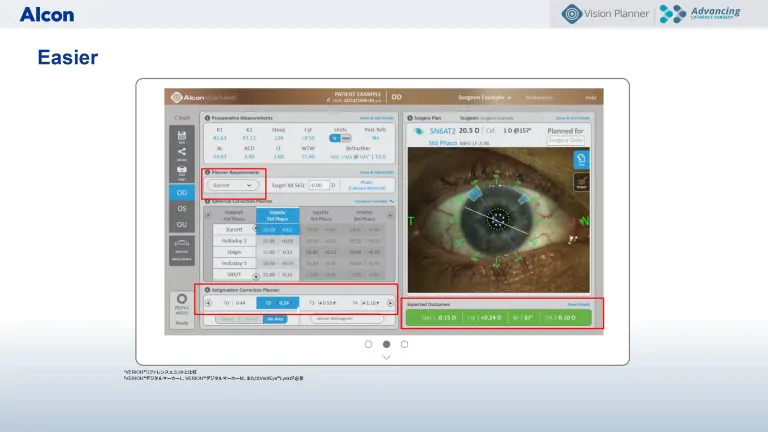Go to third slide carousel dot
Image resolution: width=768 pixels, height=432 pixels.
click(x=405, y=344)
